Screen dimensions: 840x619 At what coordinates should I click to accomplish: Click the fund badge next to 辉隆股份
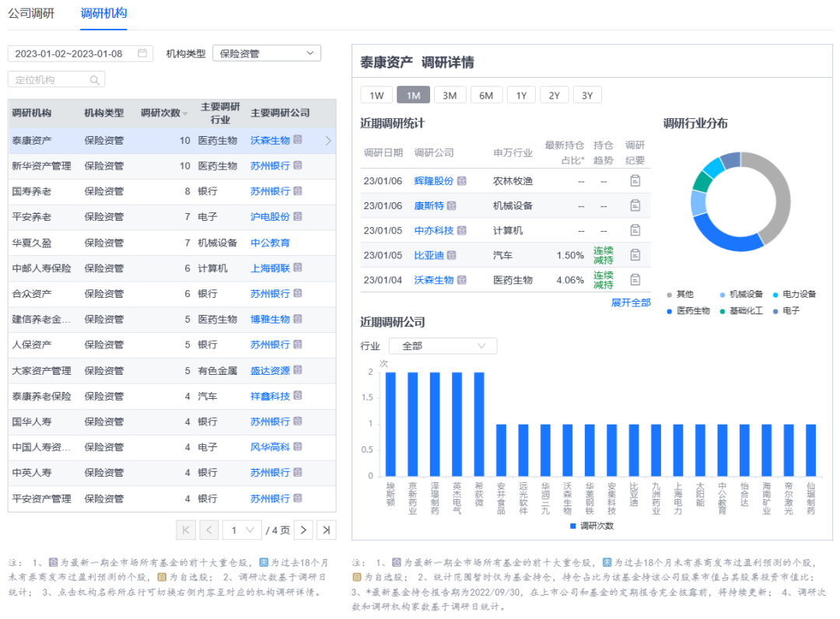pyautogui.click(x=462, y=181)
